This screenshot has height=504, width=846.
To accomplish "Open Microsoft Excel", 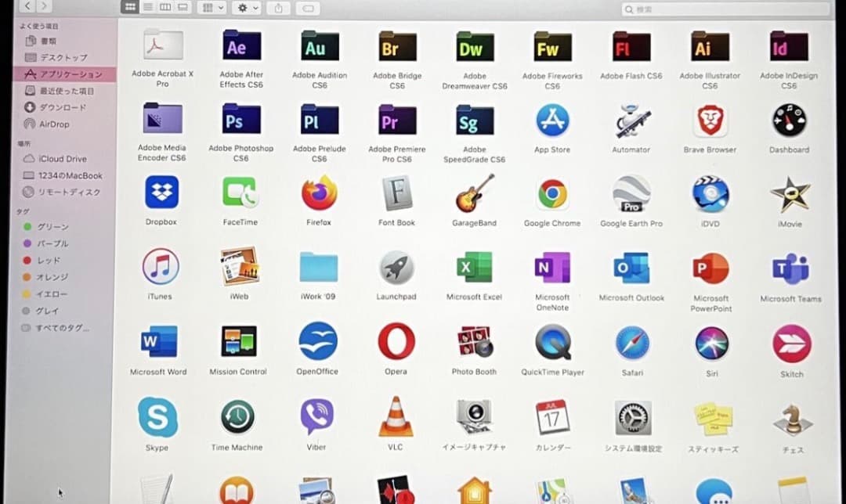I will pyautogui.click(x=474, y=268).
